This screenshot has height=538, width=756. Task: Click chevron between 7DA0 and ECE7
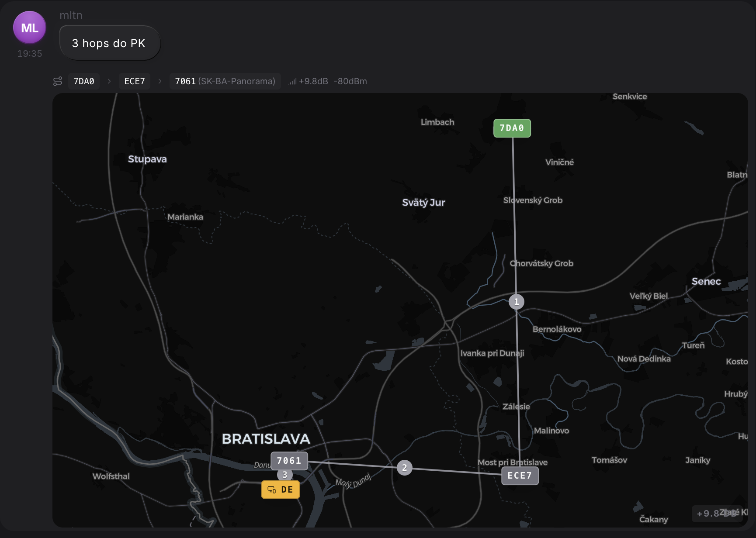(109, 81)
